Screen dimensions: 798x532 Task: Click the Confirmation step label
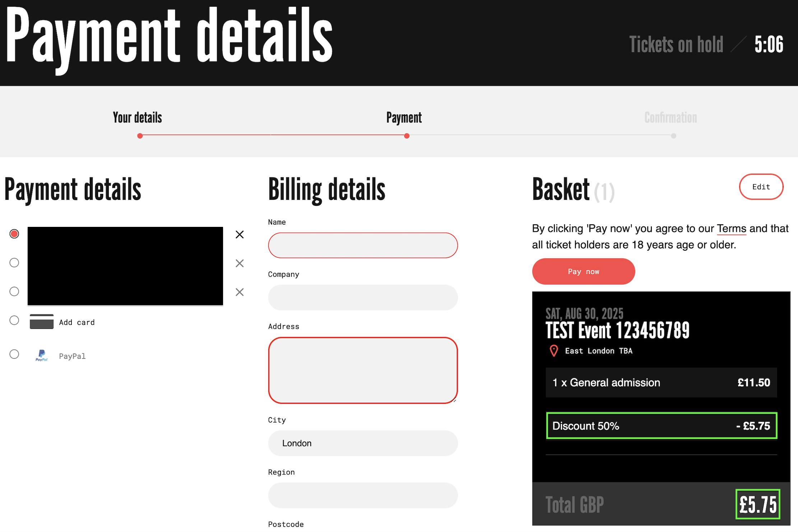(671, 117)
